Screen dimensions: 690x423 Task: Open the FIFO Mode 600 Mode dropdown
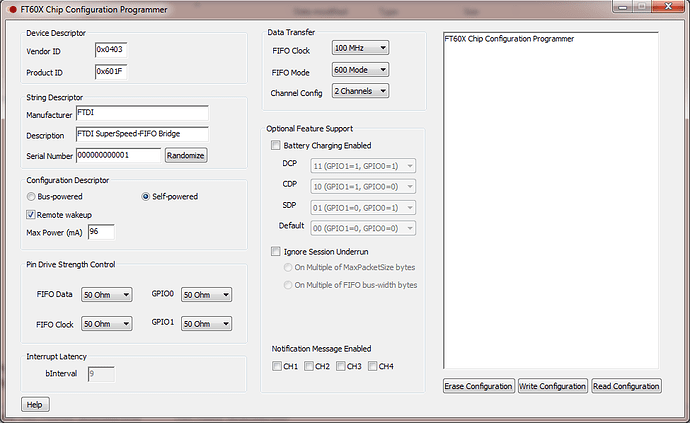click(x=360, y=70)
